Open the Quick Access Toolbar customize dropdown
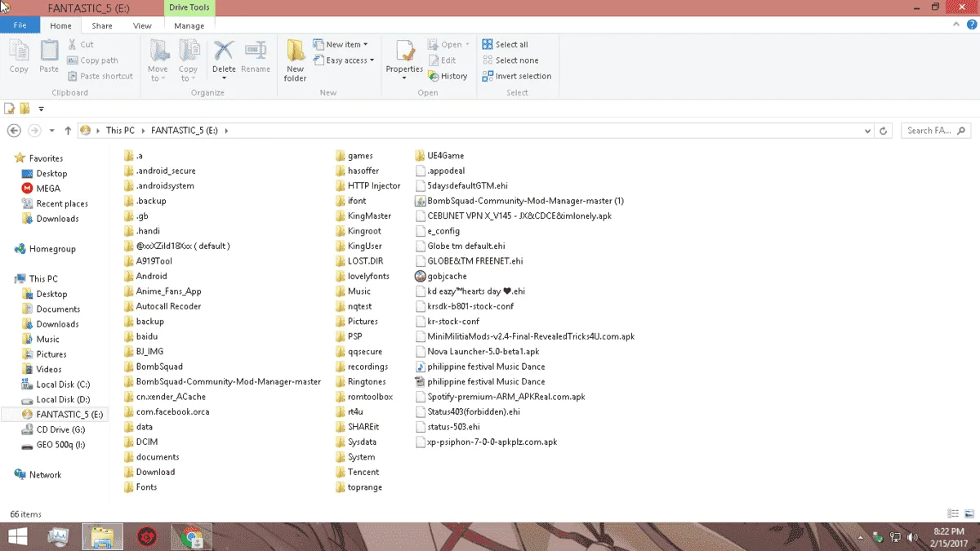The height and width of the screenshot is (551, 980). (41, 109)
